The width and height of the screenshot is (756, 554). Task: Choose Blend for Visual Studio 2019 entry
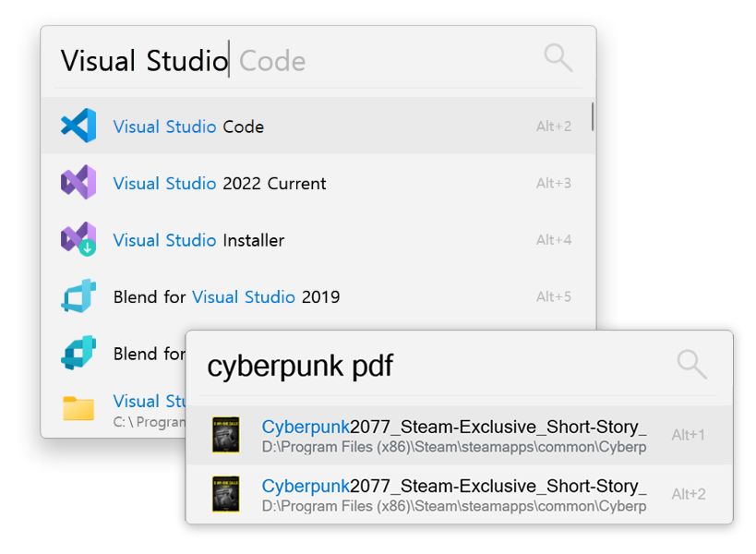tap(226, 296)
